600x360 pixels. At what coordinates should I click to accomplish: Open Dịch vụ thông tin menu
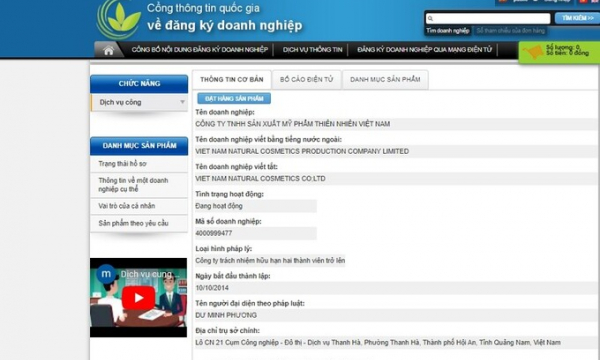312,50
